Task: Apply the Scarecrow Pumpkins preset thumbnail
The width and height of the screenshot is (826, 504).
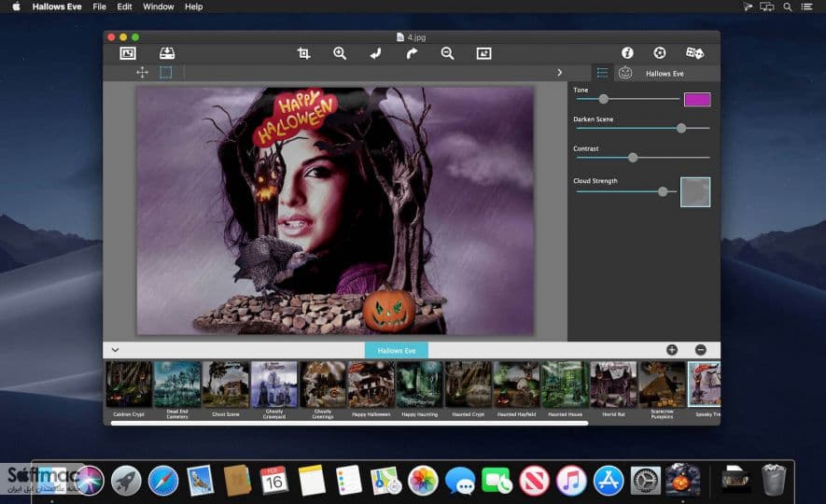Action: tap(662, 384)
